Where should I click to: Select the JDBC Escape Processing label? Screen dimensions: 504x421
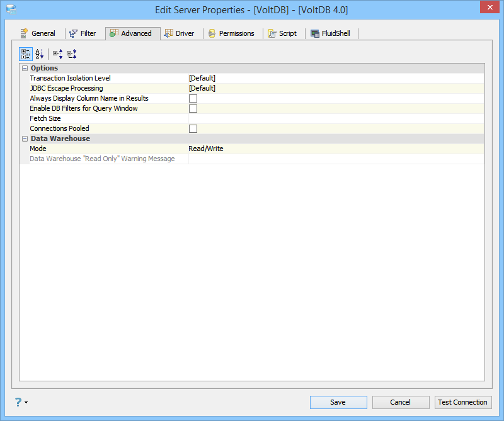(x=66, y=88)
